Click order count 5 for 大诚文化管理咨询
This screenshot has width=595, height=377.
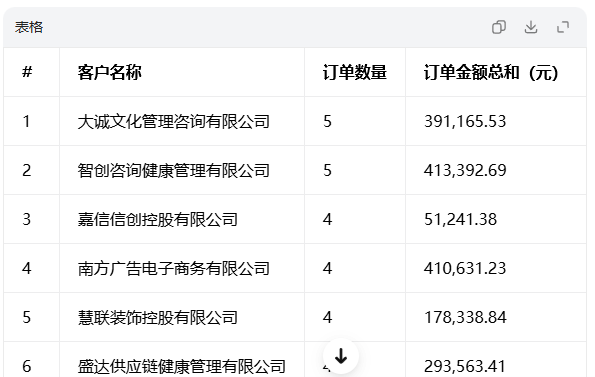tap(327, 121)
